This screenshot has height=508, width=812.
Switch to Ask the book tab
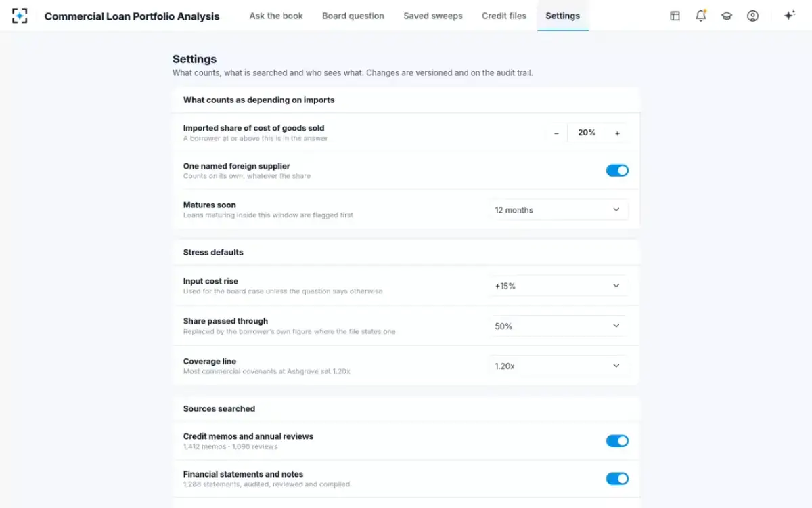276,16
